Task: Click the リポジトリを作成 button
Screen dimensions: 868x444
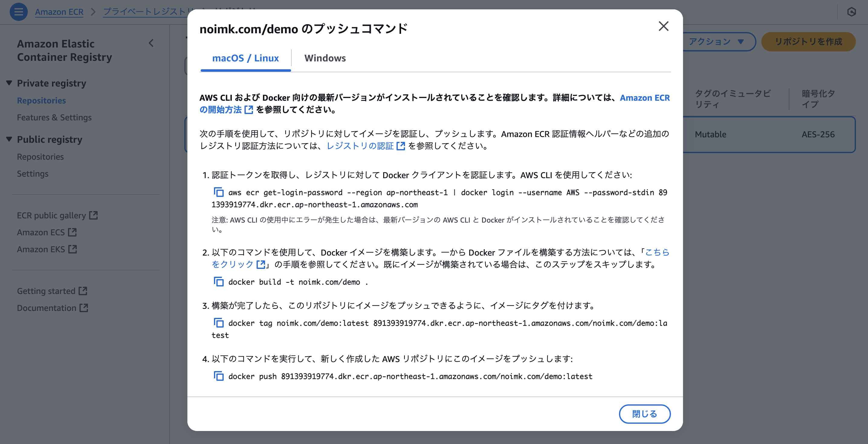Action: (x=808, y=41)
